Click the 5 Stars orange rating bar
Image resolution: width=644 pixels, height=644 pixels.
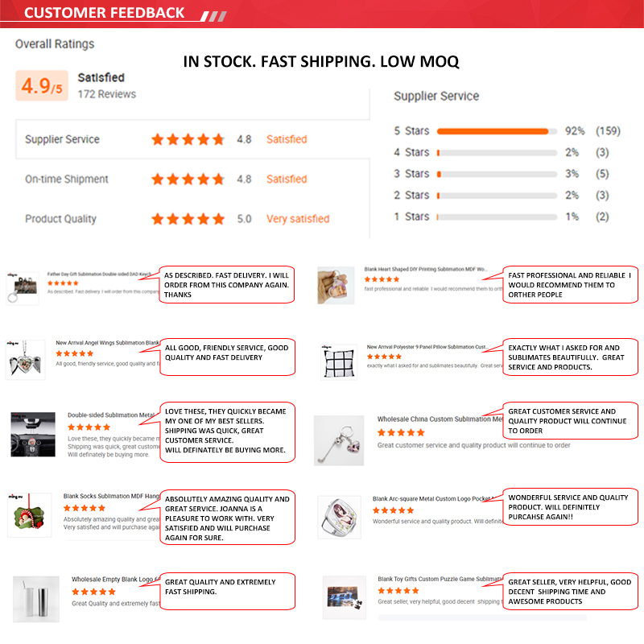[x=493, y=131]
